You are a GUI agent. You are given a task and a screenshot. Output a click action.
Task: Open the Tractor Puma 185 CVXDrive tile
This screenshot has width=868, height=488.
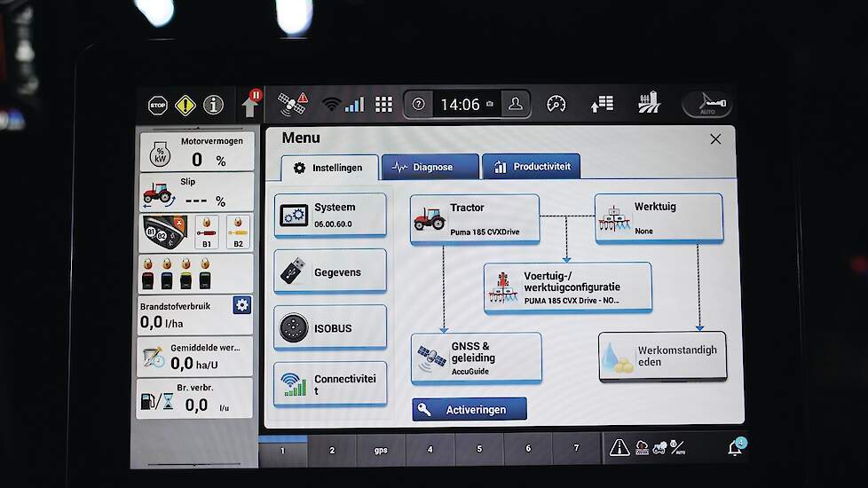(475, 219)
